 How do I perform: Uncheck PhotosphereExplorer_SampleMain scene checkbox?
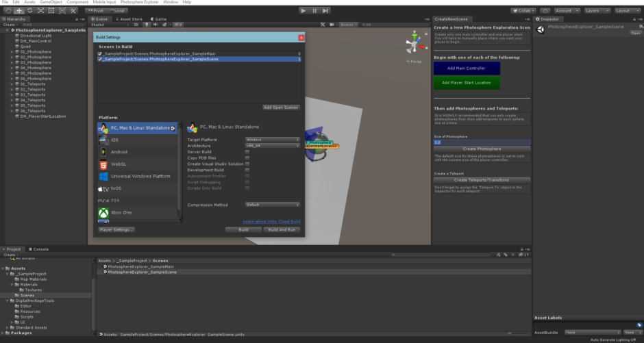(x=100, y=53)
